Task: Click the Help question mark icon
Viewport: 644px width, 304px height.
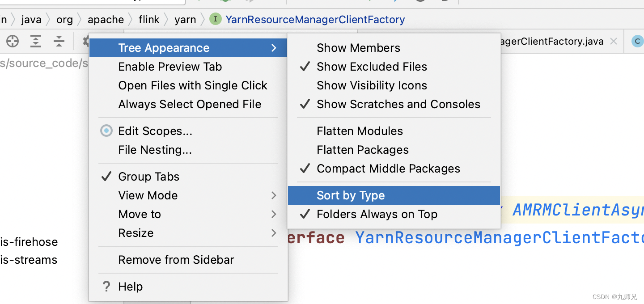Action: point(106,287)
